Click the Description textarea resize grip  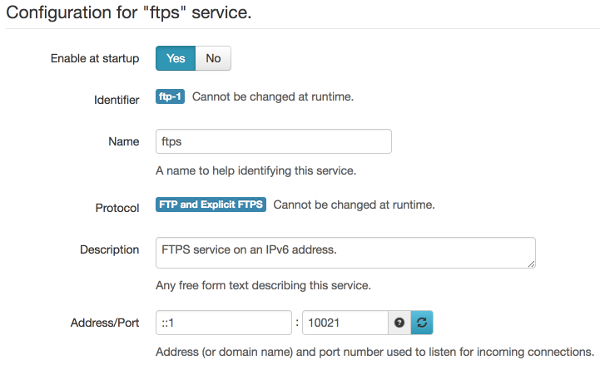[x=531, y=264]
